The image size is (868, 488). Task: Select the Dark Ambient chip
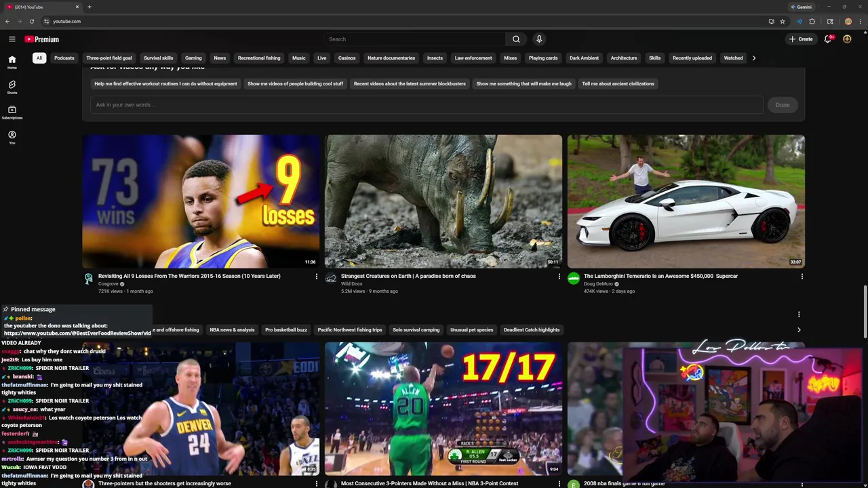[584, 58]
